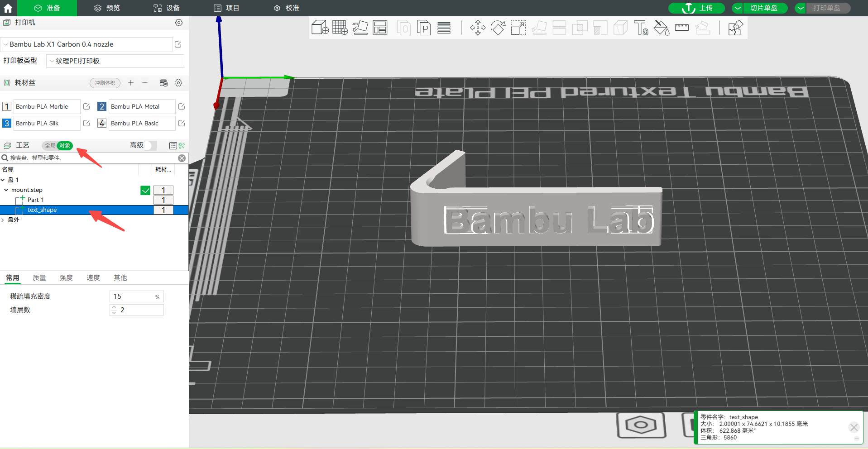Select the Move tool
The height and width of the screenshot is (449, 868).
[478, 28]
